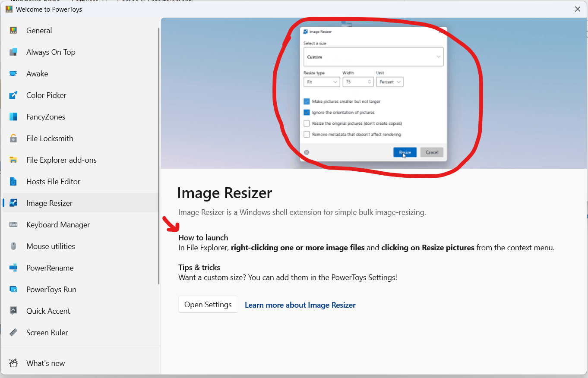Select the File Locksmith padlock icon
Image resolution: width=588 pixels, height=378 pixels.
[x=13, y=139]
